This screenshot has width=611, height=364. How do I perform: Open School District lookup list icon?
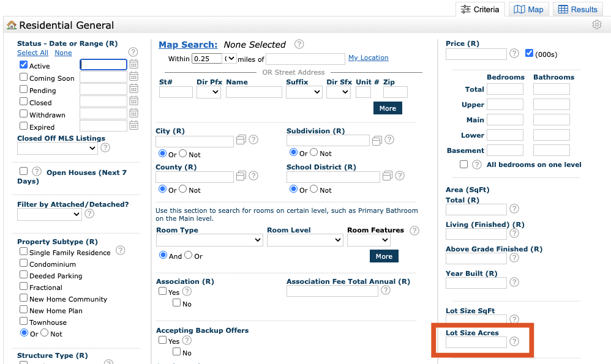coord(387,176)
